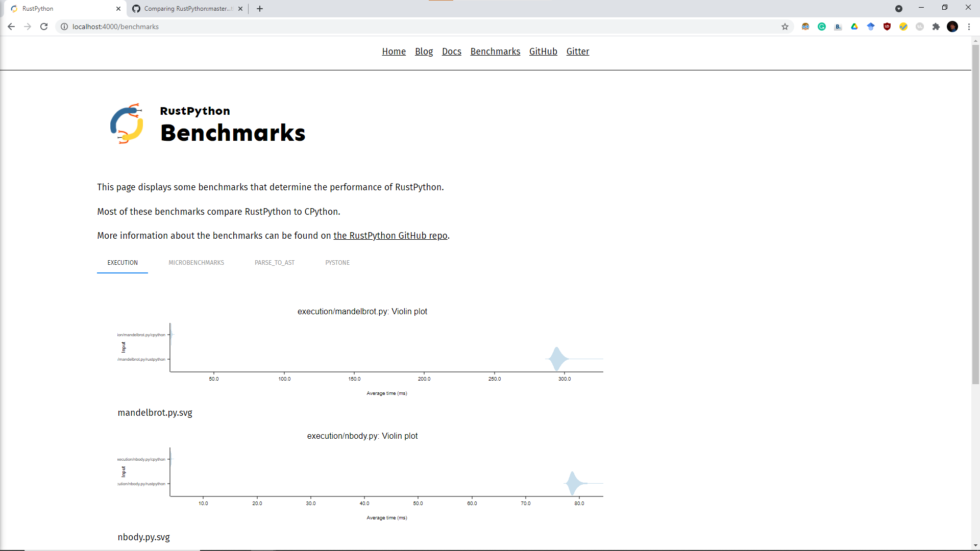Screen dimensions: 980x551
Task: Open the Docs navigation link
Action: (451, 52)
